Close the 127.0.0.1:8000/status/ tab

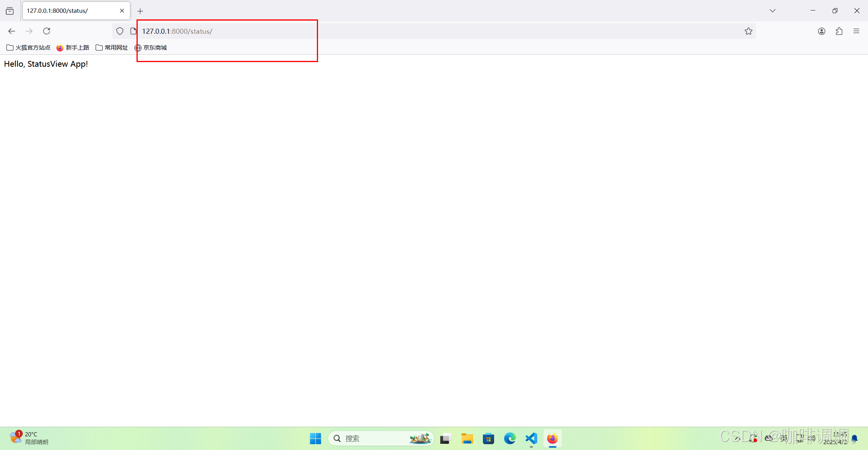(122, 11)
